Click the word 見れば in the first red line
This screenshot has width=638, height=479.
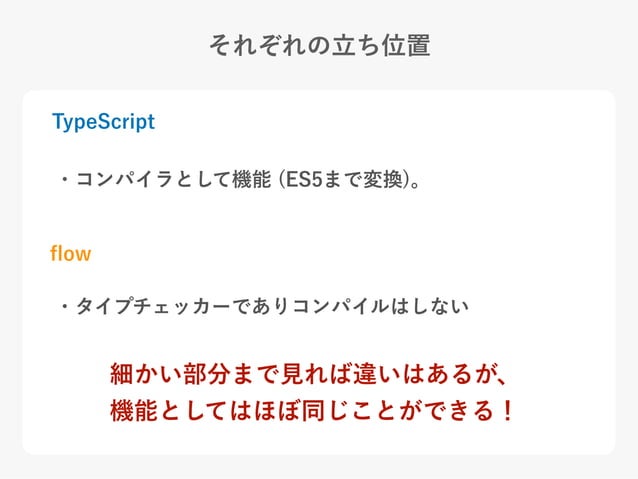tap(317, 374)
